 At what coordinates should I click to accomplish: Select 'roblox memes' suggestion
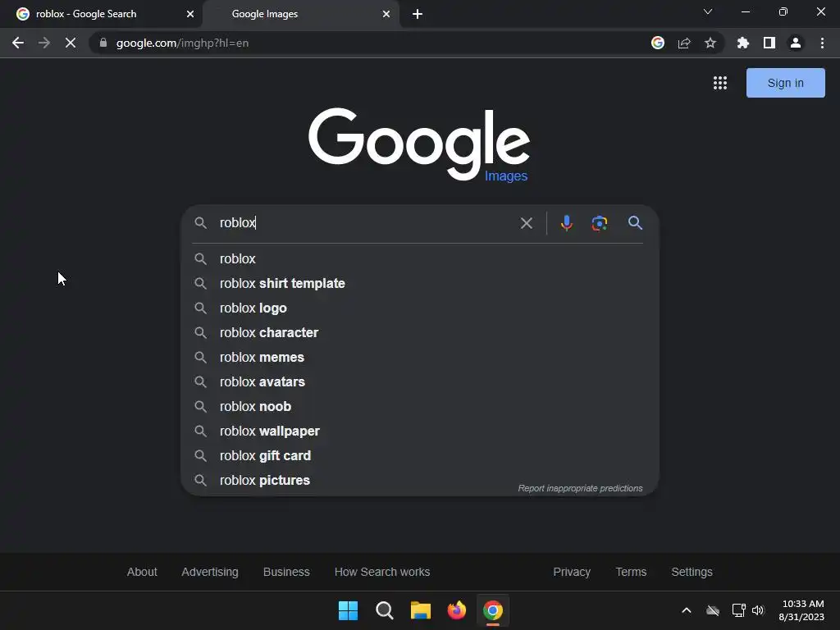click(x=418, y=358)
